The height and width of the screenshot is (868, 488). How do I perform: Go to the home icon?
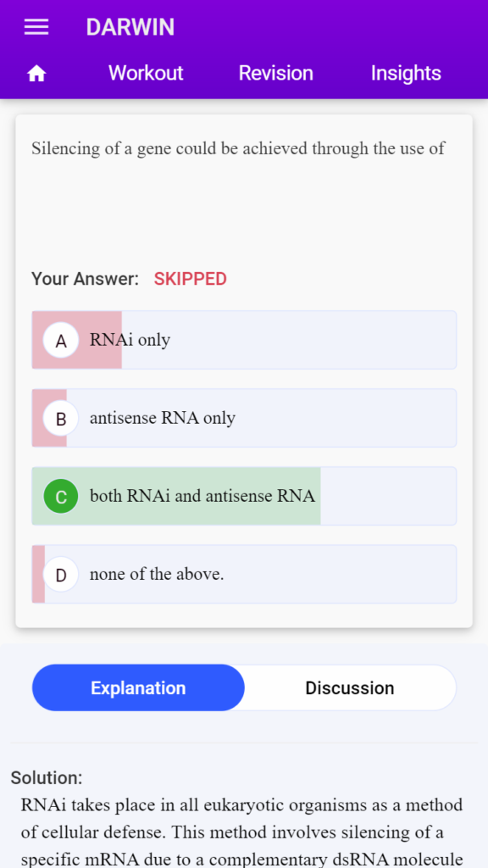pyautogui.click(x=36, y=74)
